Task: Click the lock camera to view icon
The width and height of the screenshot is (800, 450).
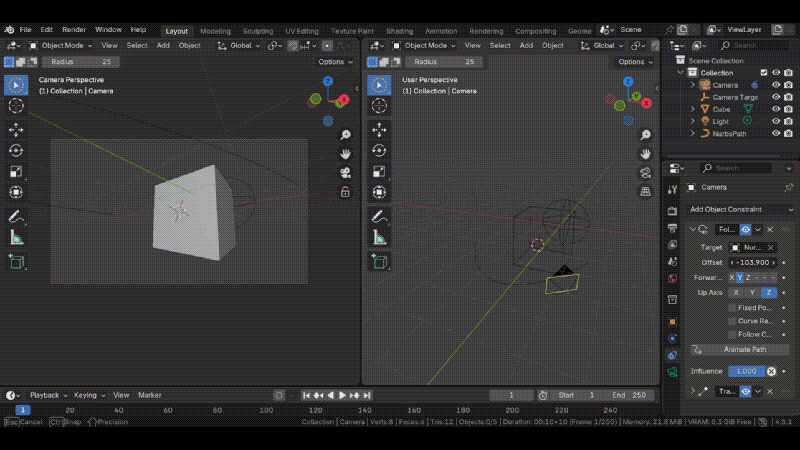Action: (x=345, y=191)
